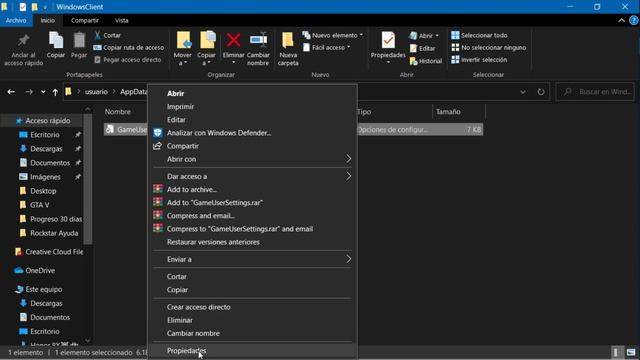
Task: Open the Nuevo elemento dropdown
Action: [333, 35]
